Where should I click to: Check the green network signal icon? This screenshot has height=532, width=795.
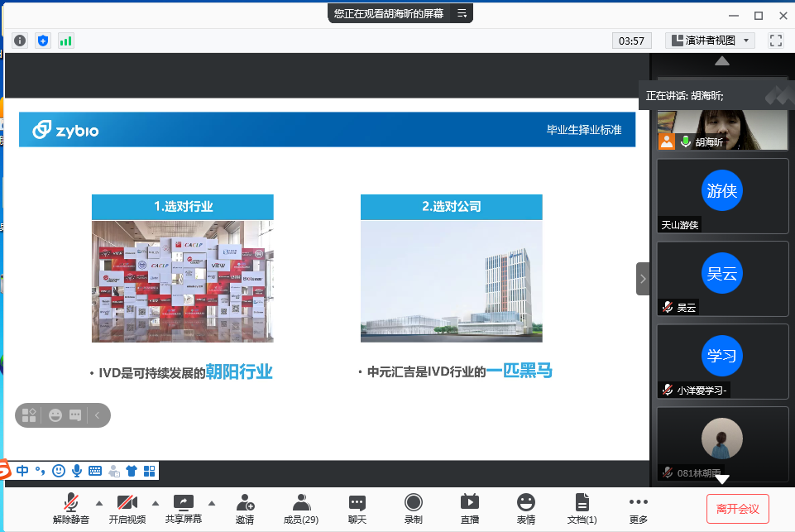(x=66, y=41)
